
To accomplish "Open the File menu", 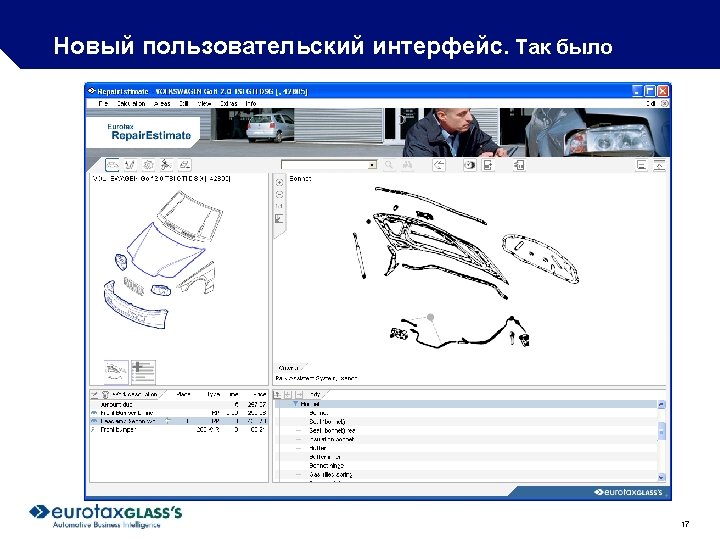I will (103, 104).
